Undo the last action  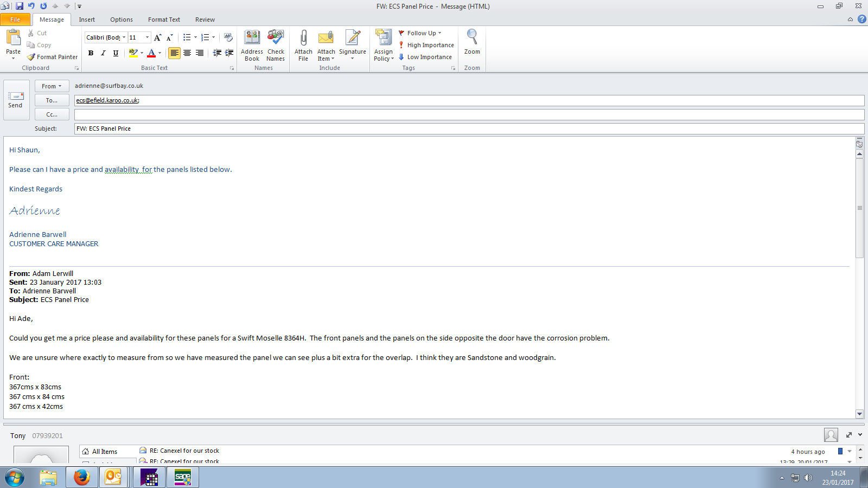31,6
